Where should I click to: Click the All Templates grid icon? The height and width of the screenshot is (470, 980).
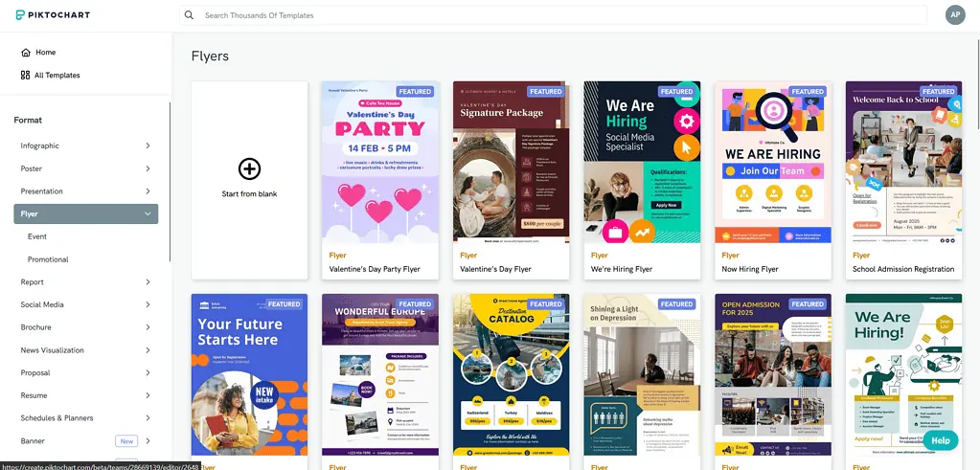pos(25,75)
